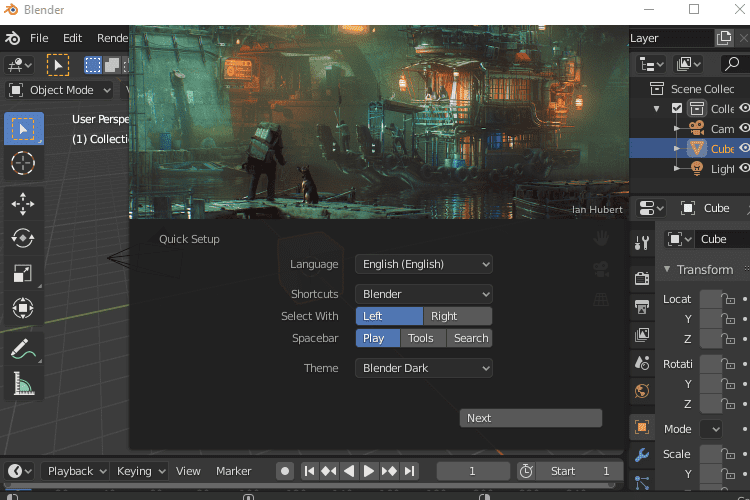Open the World properties tab
This screenshot has width=750, height=500.
(642, 391)
